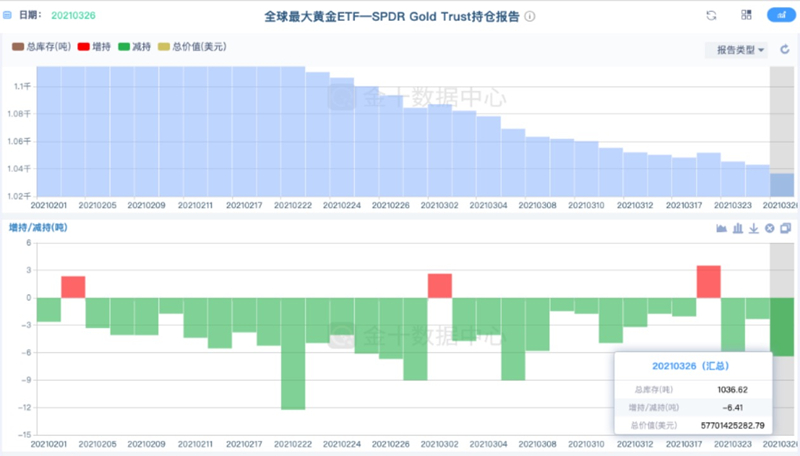Switch lower chart to area chart type
Screen dimensions: 800x456
coord(721,228)
